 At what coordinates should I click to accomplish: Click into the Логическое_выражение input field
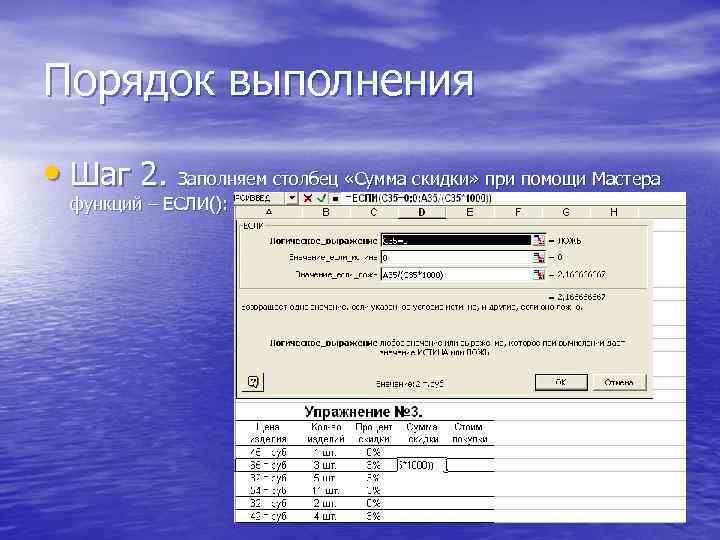point(456,241)
